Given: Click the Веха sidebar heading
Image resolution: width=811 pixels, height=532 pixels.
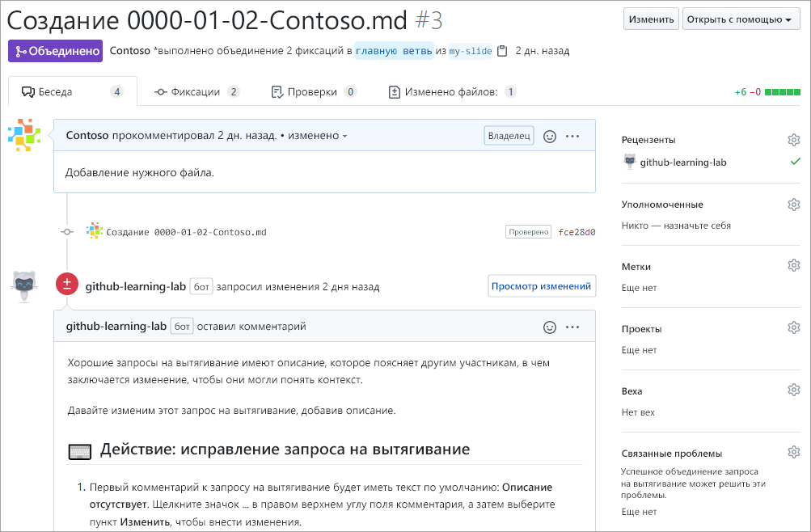Looking at the screenshot, I should click(631, 391).
